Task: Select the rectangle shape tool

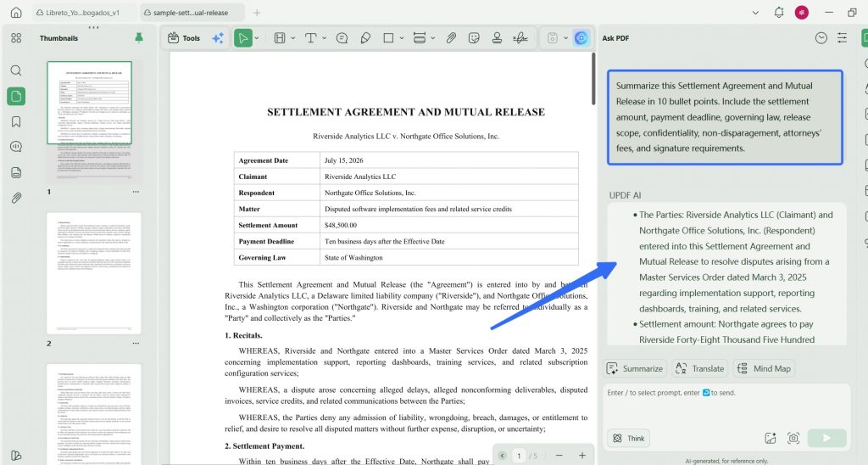Action: point(388,37)
